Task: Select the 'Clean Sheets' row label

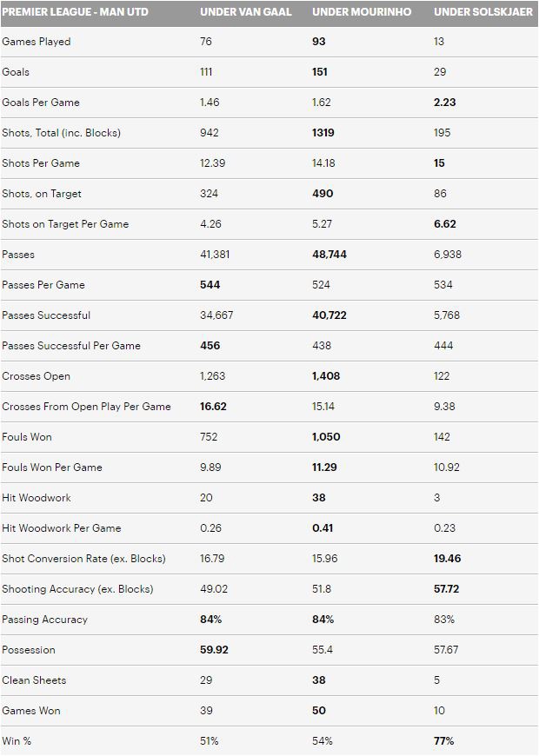Action: (x=34, y=680)
